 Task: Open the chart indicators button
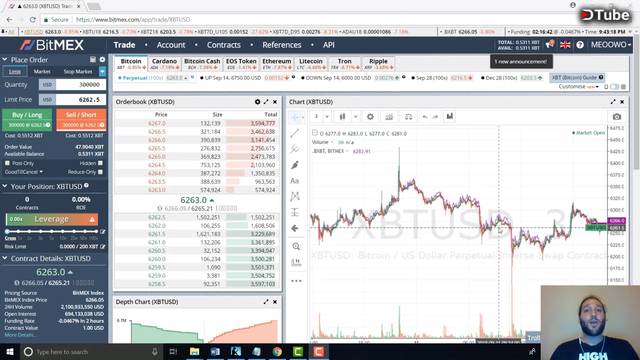(389, 117)
